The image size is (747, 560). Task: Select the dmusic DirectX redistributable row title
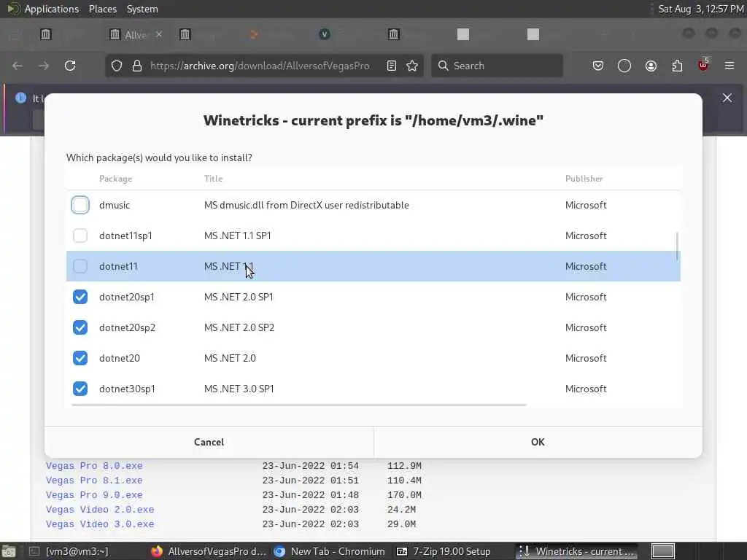point(306,205)
